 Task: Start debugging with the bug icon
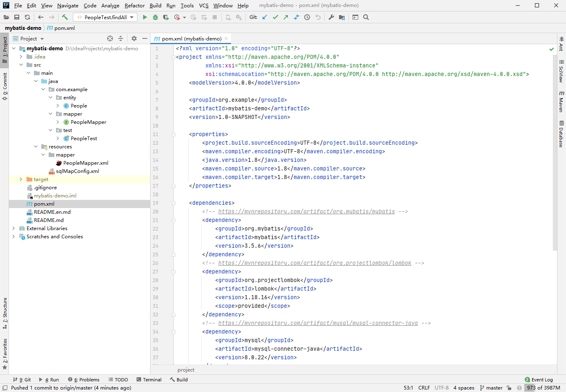point(155,17)
